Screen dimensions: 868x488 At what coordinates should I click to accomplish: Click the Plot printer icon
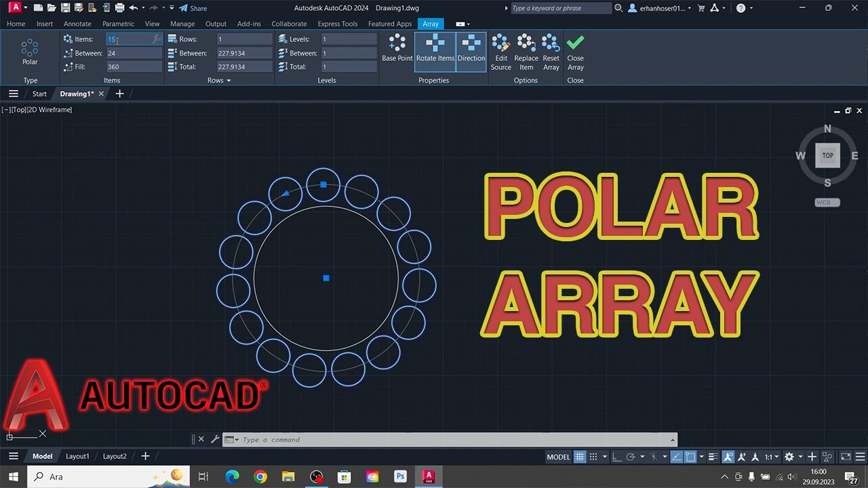click(x=120, y=7)
